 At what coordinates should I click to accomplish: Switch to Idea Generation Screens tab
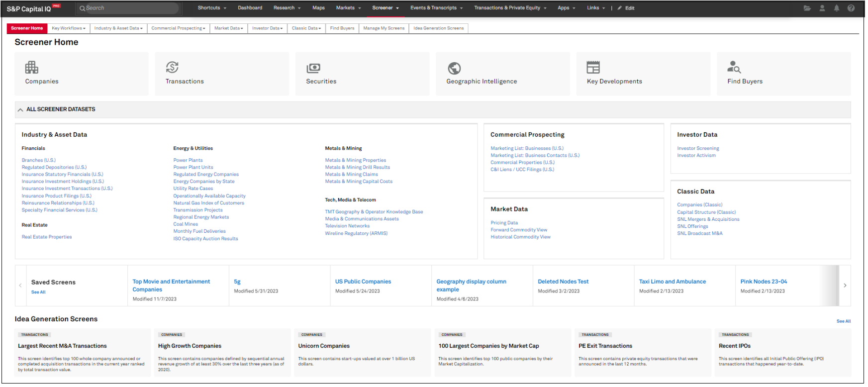[438, 28]
